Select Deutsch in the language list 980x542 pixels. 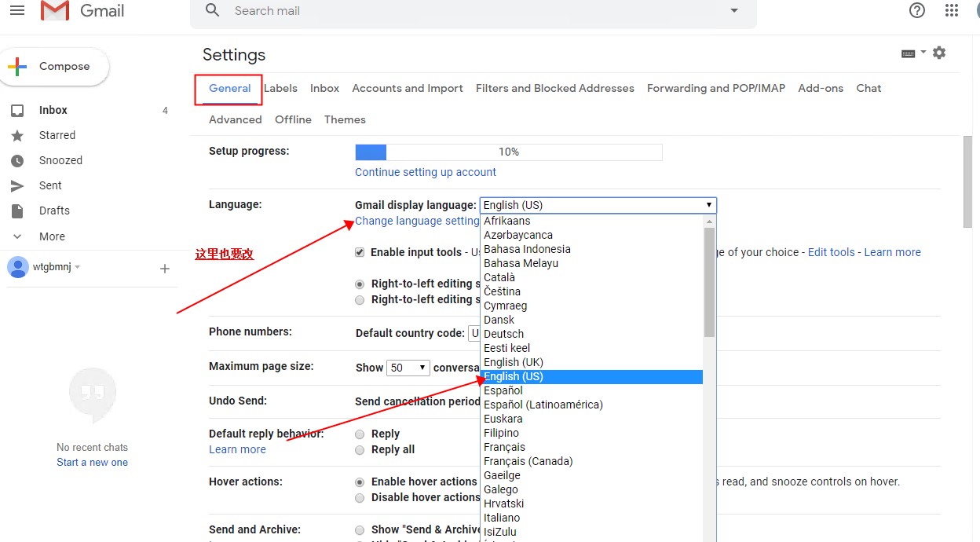(591, 334)
